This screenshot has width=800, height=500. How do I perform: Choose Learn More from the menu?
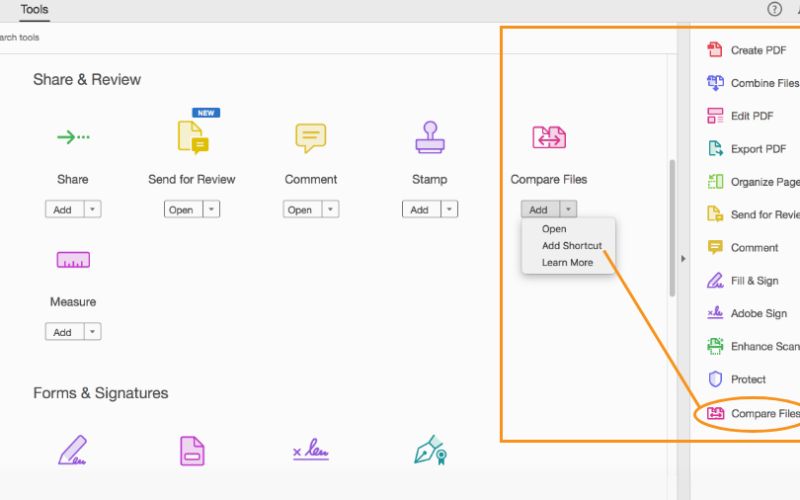[568, 262]
